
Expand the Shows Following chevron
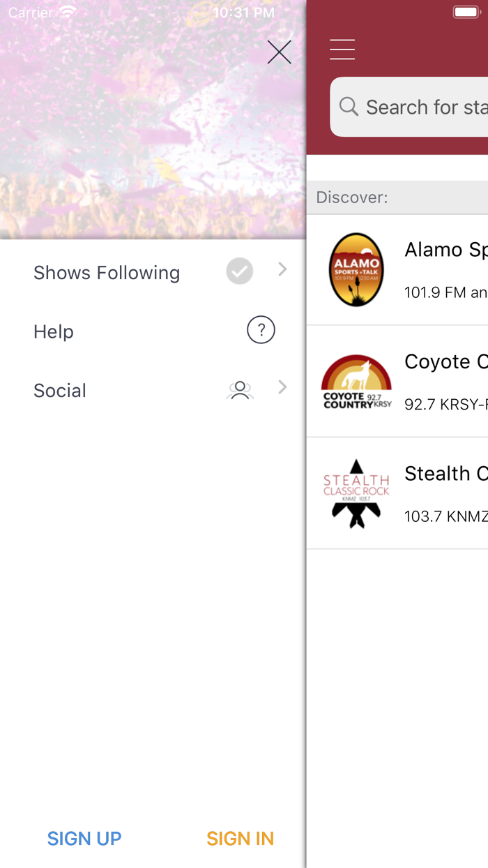pyautogui.click(x=282, y=269)
